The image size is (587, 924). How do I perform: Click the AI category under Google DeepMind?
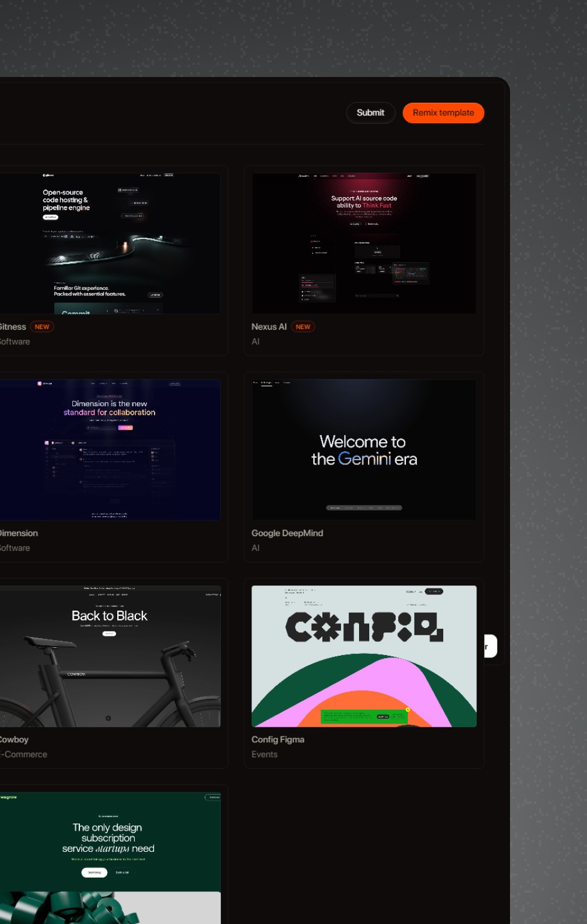(x=256, y=548)
